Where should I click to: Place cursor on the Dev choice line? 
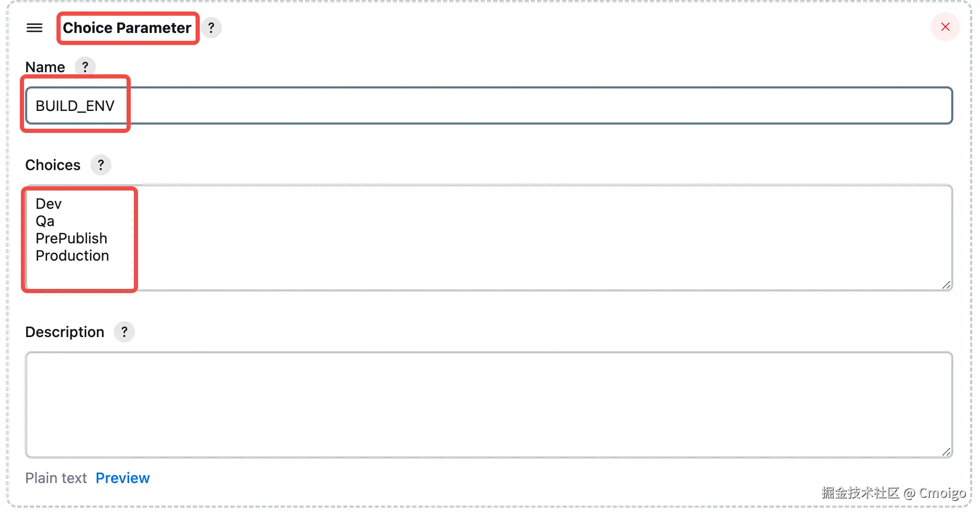[x=49, y=204]
